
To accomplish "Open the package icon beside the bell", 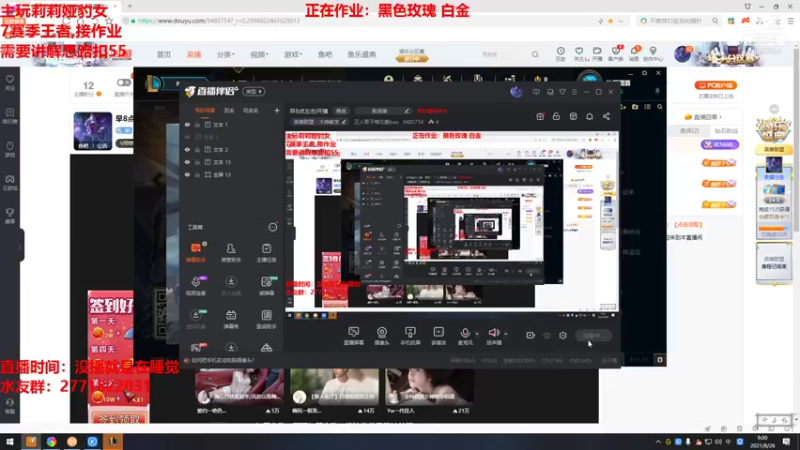I will pos(573,116).
